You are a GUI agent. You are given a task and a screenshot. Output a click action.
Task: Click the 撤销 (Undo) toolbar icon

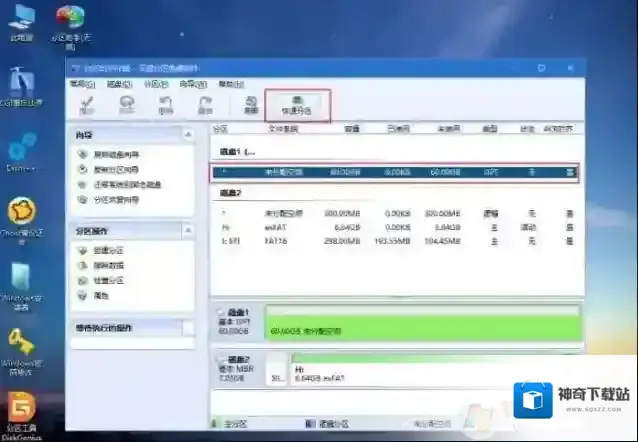[x=165, y=105]
